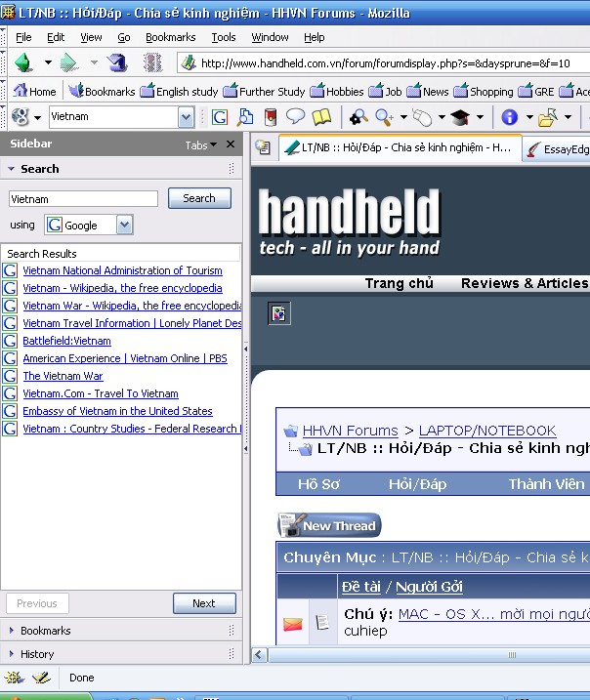Expand the History sidebar panel
Viewport: 590px width, 700px height.
pos(11,654)
